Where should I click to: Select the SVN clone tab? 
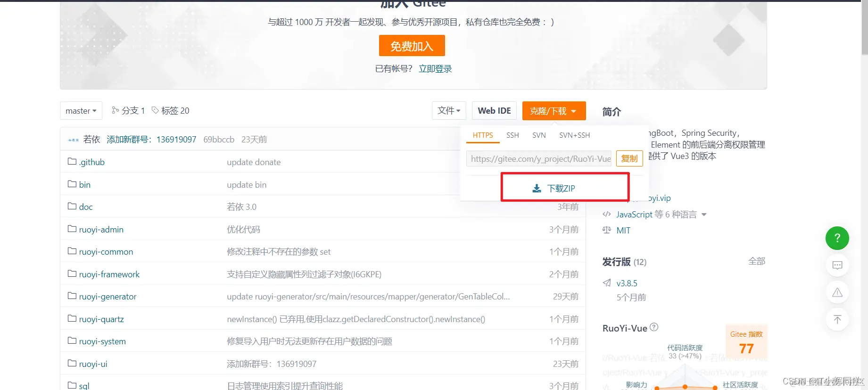tap(539, 135)
